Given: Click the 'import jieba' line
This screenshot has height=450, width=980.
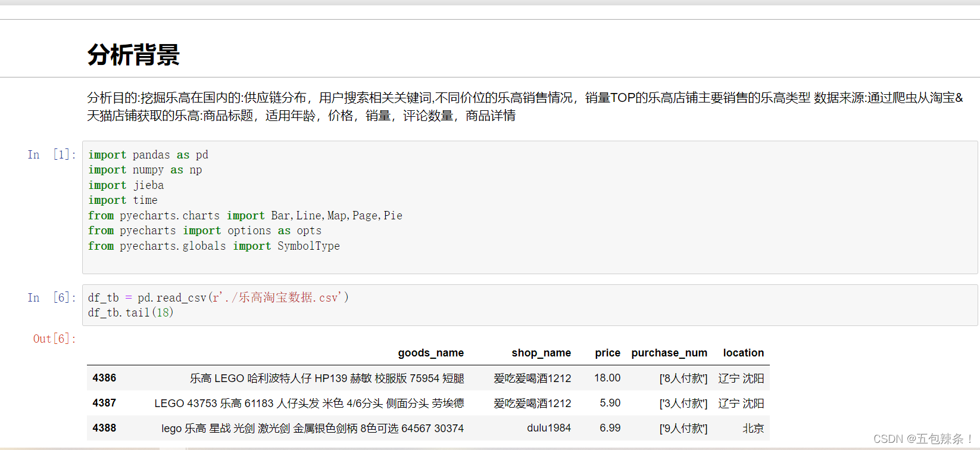Looking at the screenshot, I should pos(126,185).
